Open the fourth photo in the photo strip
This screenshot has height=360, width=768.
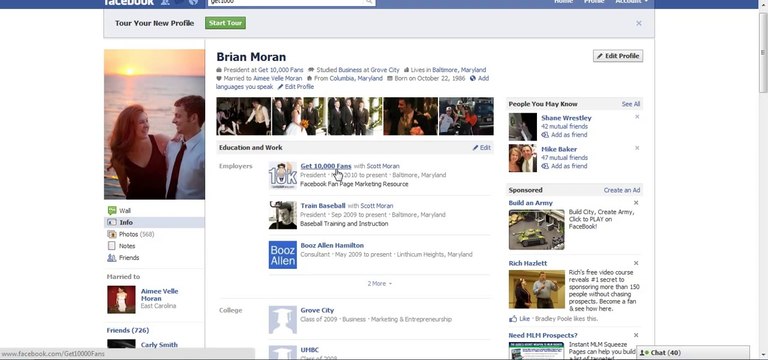click(410, 116)
